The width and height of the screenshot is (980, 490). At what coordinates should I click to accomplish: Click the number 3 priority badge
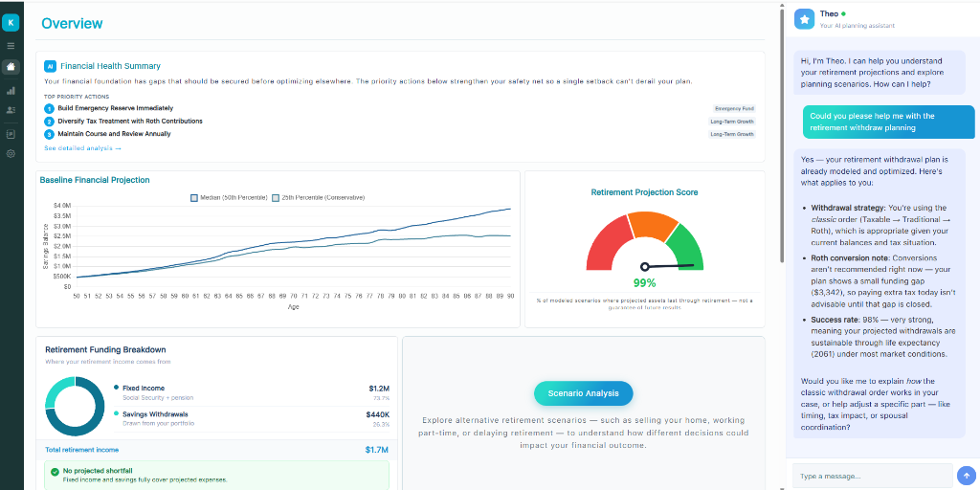tap(50, 134)
